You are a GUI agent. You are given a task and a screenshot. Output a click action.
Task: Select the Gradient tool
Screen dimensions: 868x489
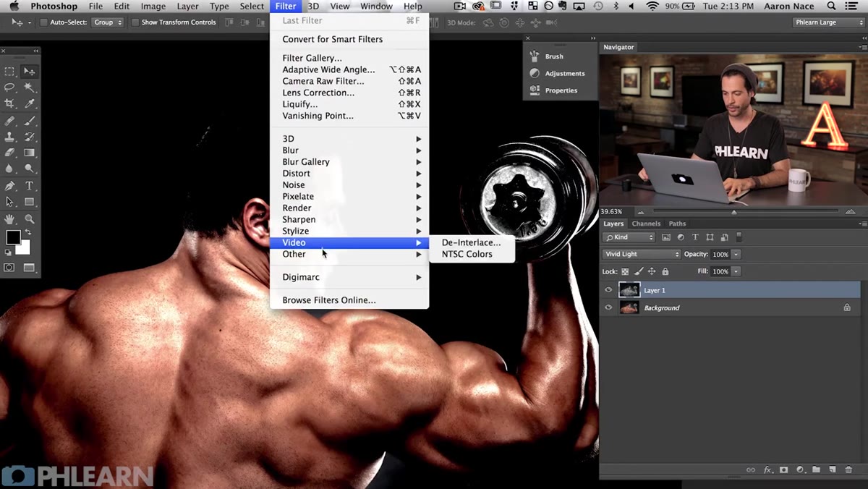click(x=30, y=153)
